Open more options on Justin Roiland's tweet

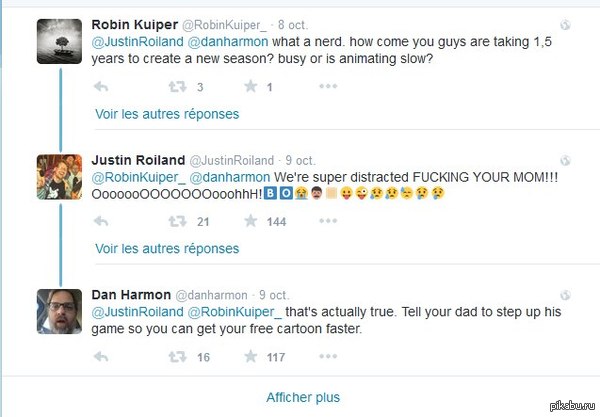328,222
